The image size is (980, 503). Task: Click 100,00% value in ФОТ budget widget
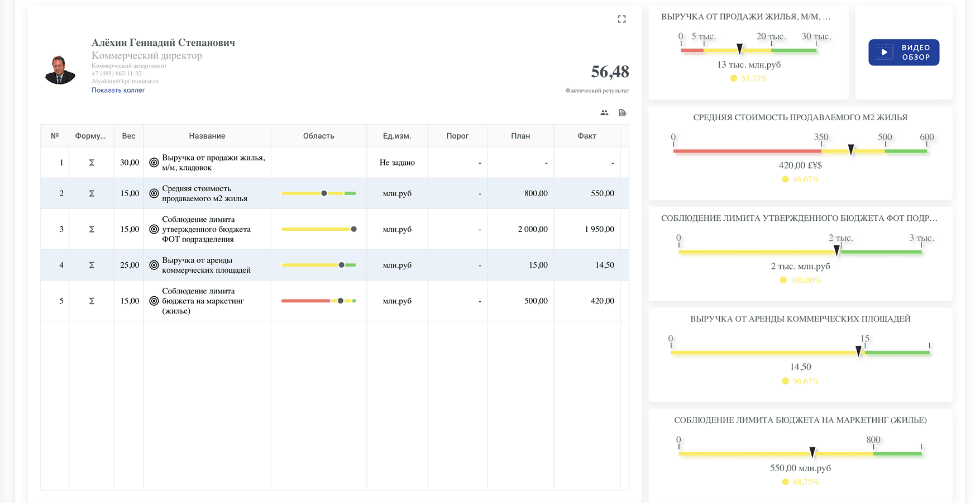coord(806,280)
